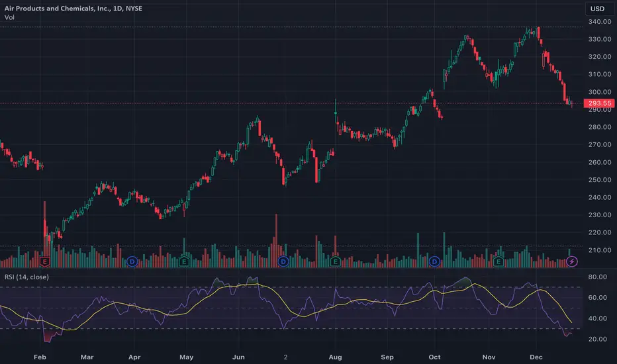The width and height of the screenshot is (617, 364).
Task: Click the green earnings E marker at August
Action: click(x=335, y=261)
